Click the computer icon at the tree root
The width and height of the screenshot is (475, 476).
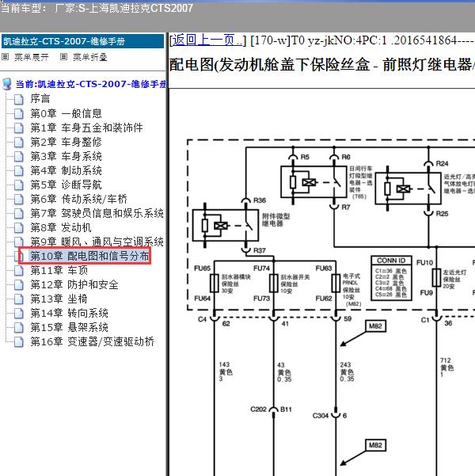coord(7,84)
